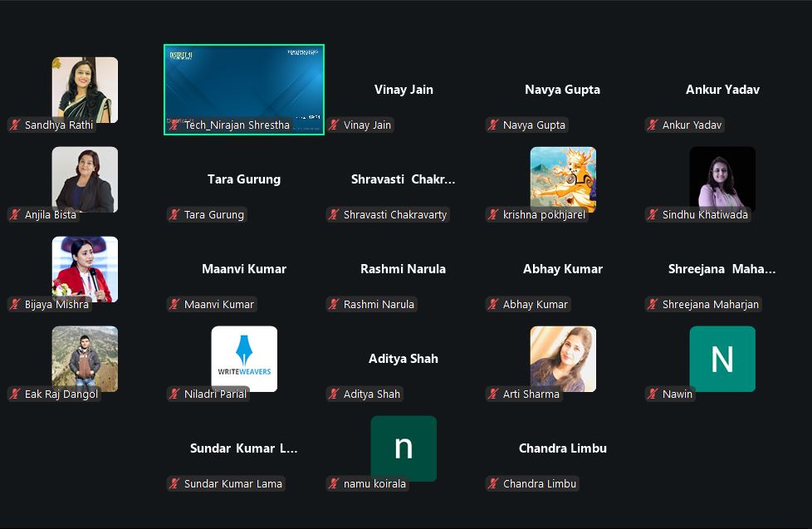
Task: Click muted mic icon beside Chandra Limbu
Action: pyautogui.click(x=493, y=484)
